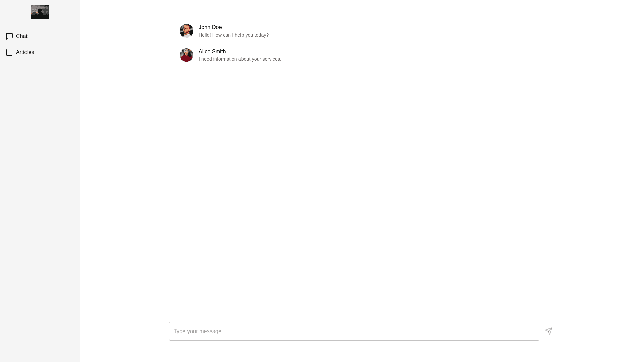Click message "Hello! How can I help you today?"

[x=233, y=35]
